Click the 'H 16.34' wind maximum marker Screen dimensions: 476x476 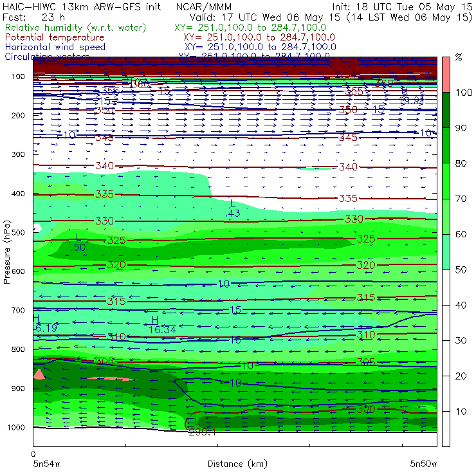[162, 325]
